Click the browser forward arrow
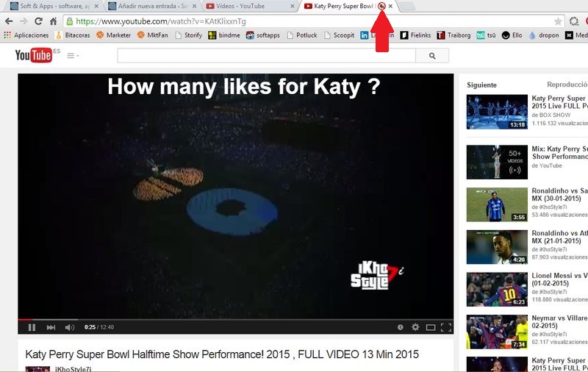 (x=24, y=21)
